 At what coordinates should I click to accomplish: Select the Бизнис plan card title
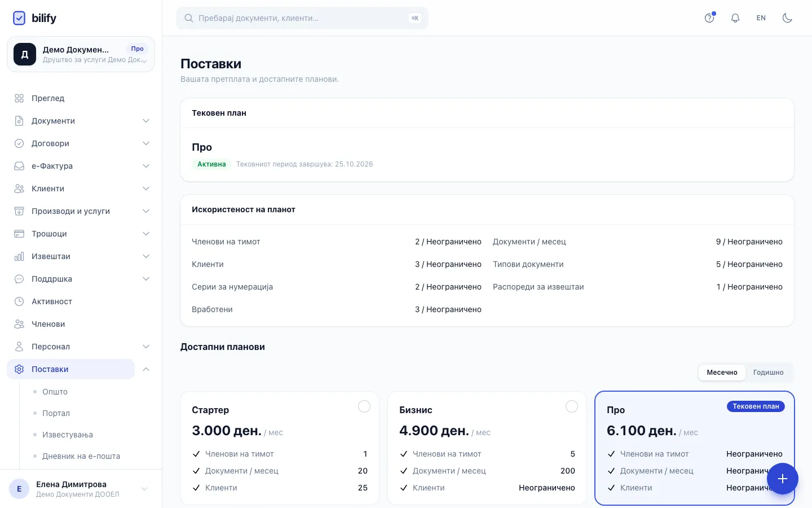point(416,410)
